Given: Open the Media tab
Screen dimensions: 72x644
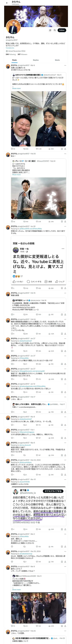Looking at the screenshot, I should tap(57, 60).
